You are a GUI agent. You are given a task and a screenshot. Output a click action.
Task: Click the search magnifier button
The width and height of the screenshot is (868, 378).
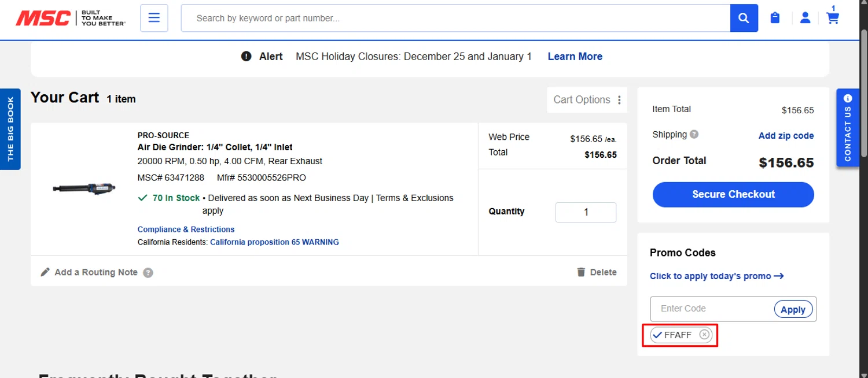tap(744, 18)
